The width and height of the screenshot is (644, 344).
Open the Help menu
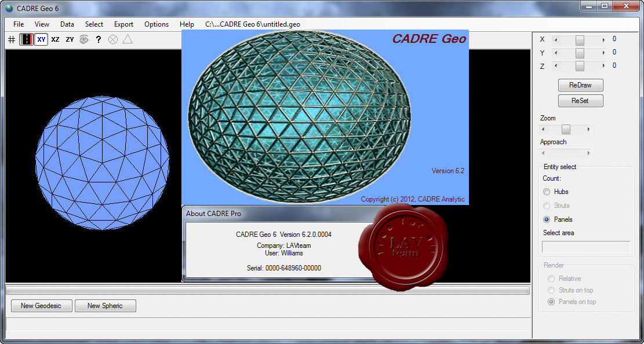click(187, 24)
